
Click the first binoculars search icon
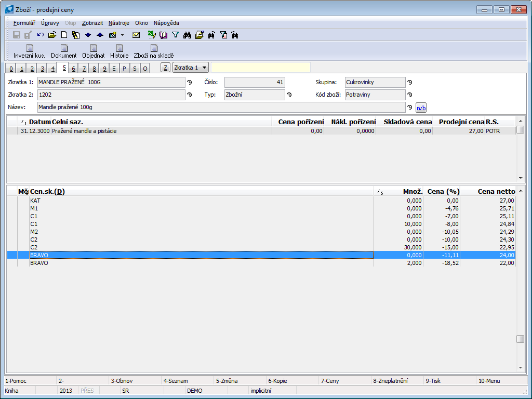tap(188, 35)
